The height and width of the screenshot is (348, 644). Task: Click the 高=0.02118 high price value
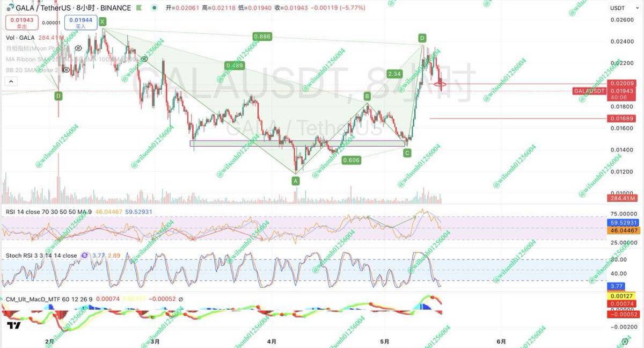click(x=218, y=8)
